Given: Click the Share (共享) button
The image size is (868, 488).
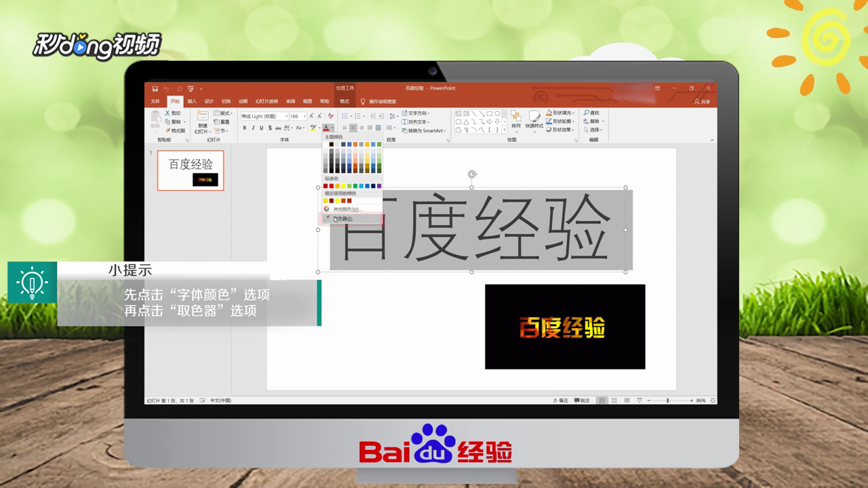Looking at the screenshot, I should click(x=702, y=102).
